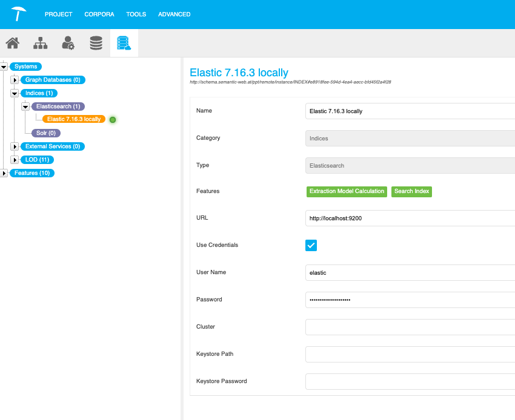Image resolution: width=515 pixels, height=420 pixels.
Task: Select the Elastic 7.16.3 locally tree item
Action: pyautogui.click(x=72, y=119)
